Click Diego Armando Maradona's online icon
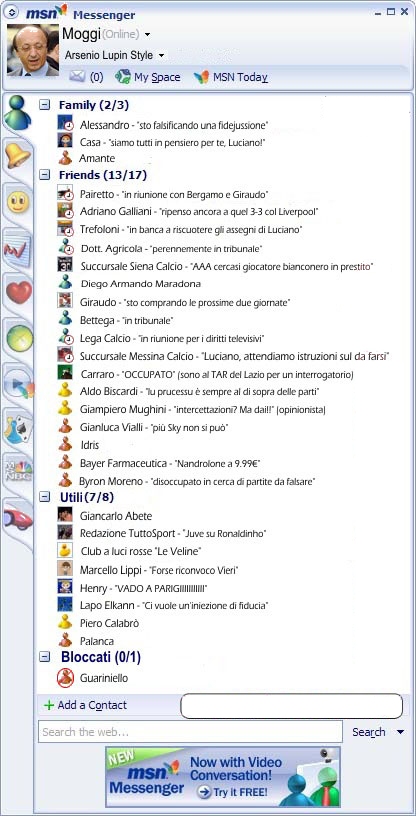This screenshot has width=416, height=816. click(65, 283)
